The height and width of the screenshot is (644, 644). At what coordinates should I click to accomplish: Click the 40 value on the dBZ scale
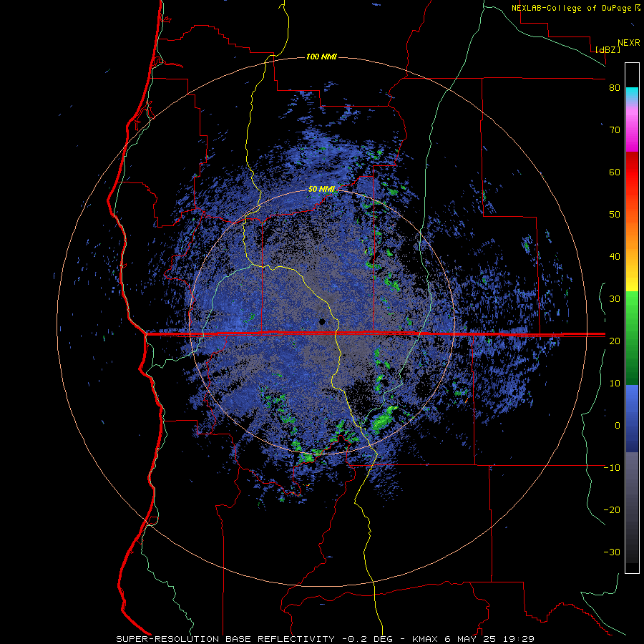point(615,257)
